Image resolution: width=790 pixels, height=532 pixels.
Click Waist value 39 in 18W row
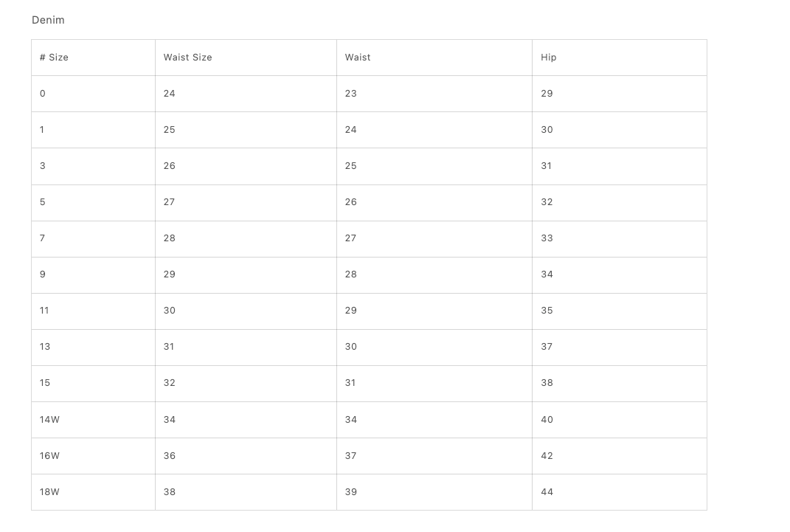[351, 492]
